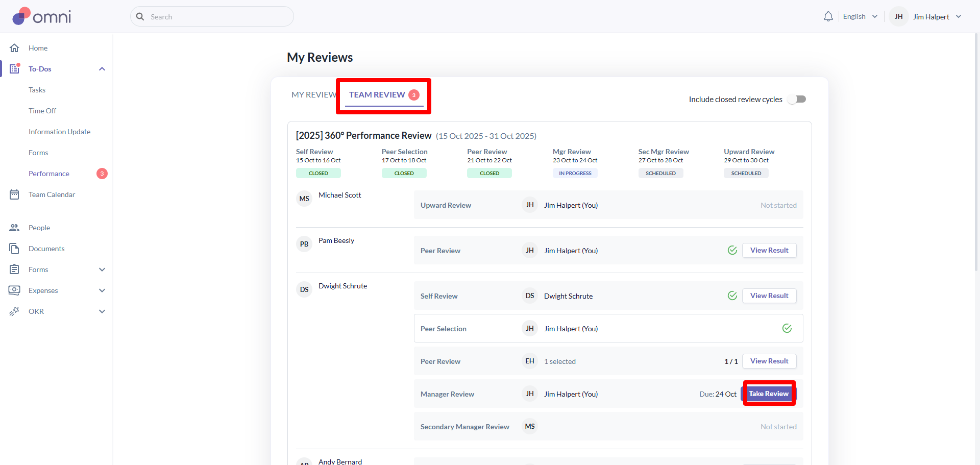Open the English language dropdown
The image size is (980, 465).
tap(860, 17)
